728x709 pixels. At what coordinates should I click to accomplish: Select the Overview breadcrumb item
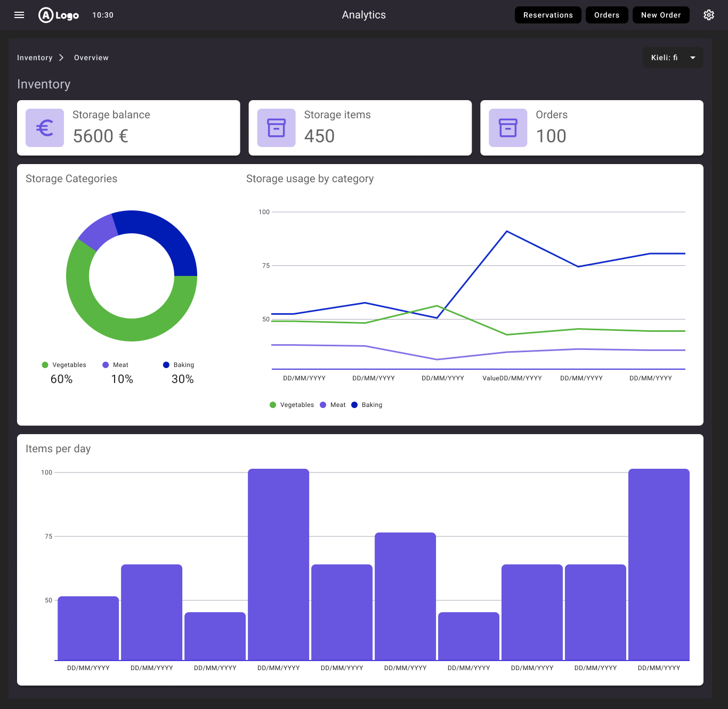tap(91, 58)
